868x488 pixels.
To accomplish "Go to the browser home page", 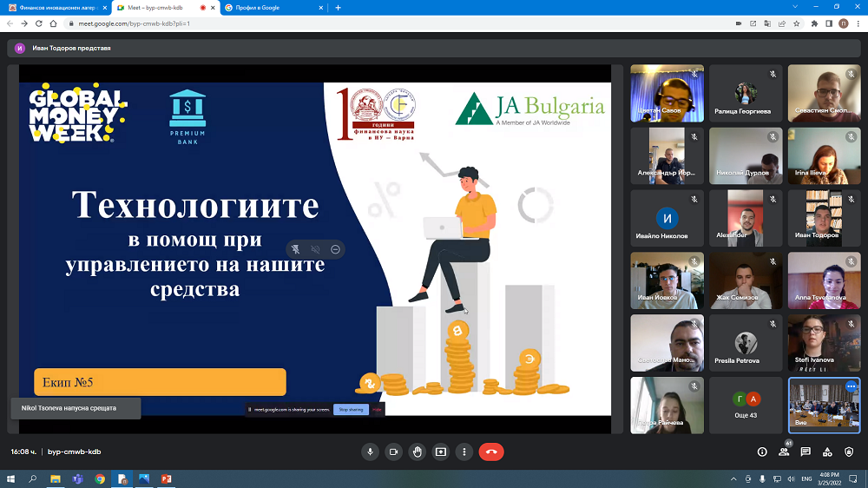I will point(53,23).
